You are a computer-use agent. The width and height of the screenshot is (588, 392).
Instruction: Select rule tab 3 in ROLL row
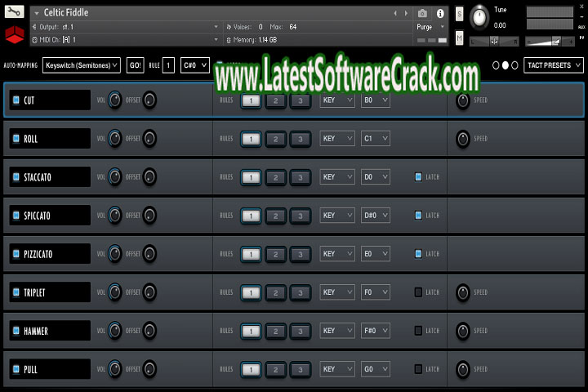point(301,139)
